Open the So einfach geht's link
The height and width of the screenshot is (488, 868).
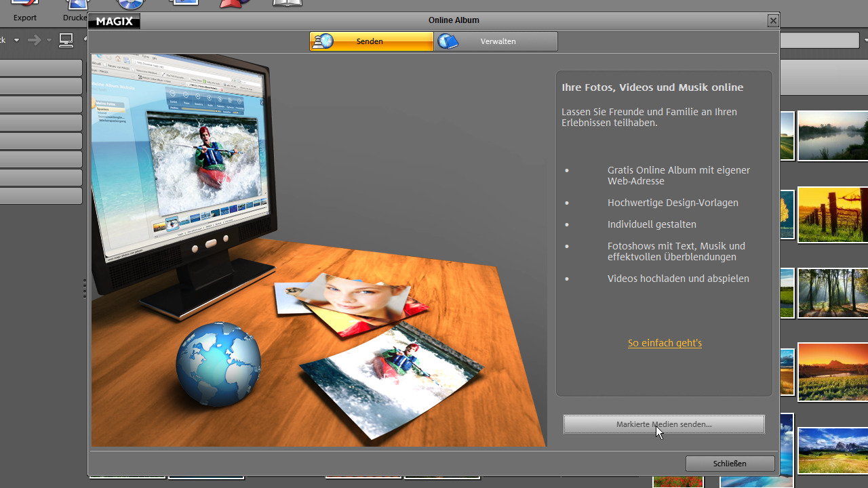coord(664,343)
